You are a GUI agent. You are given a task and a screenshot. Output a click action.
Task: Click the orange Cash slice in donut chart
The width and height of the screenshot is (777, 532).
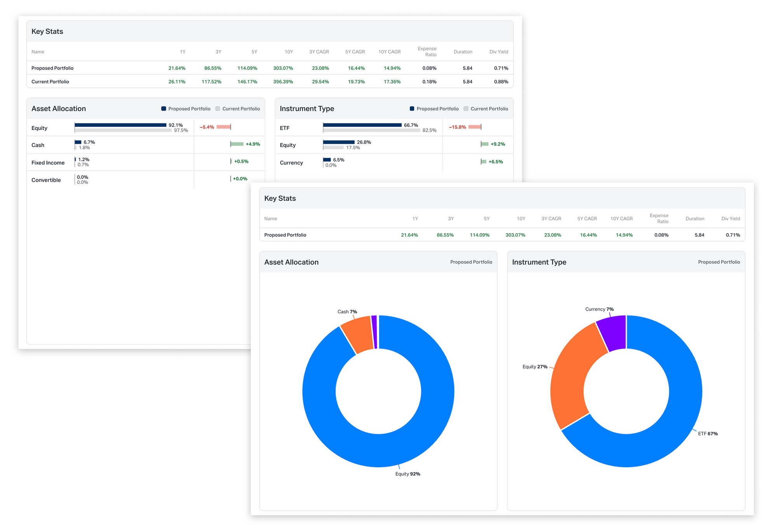tap(358, 333)
